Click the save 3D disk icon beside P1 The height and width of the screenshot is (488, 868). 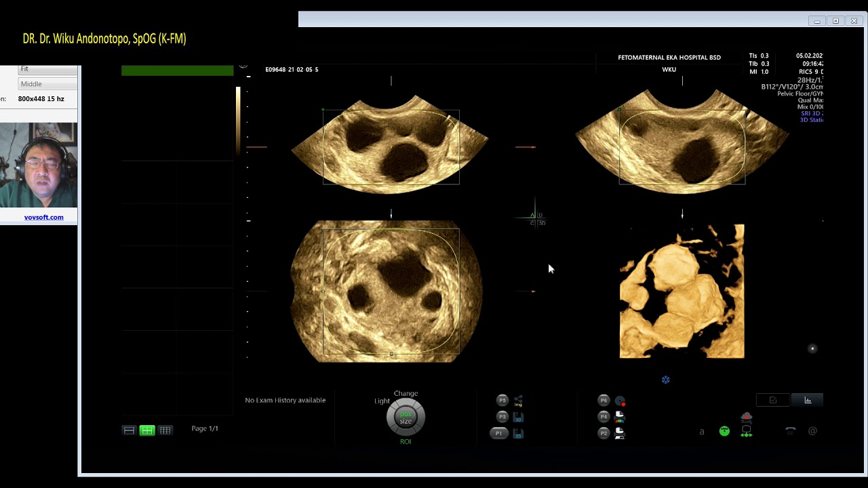pyautogui.click(x=518, y=433)
